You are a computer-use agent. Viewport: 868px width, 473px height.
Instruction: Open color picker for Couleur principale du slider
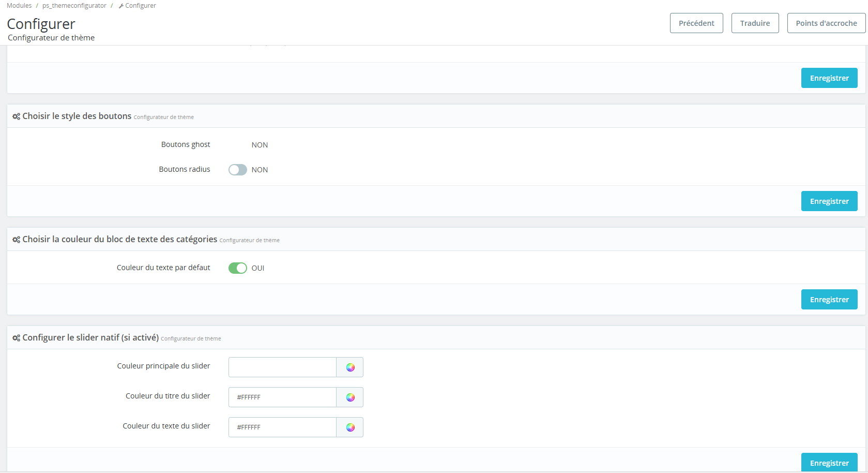tap(350, 367)
